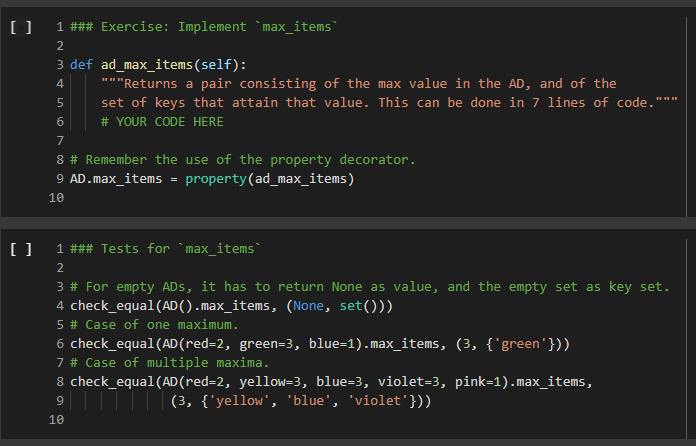The image size is (696, 446).
Task: Click line "(3, {'yellow', 'blue', 'violet'}))"
Action: point(301,401)
